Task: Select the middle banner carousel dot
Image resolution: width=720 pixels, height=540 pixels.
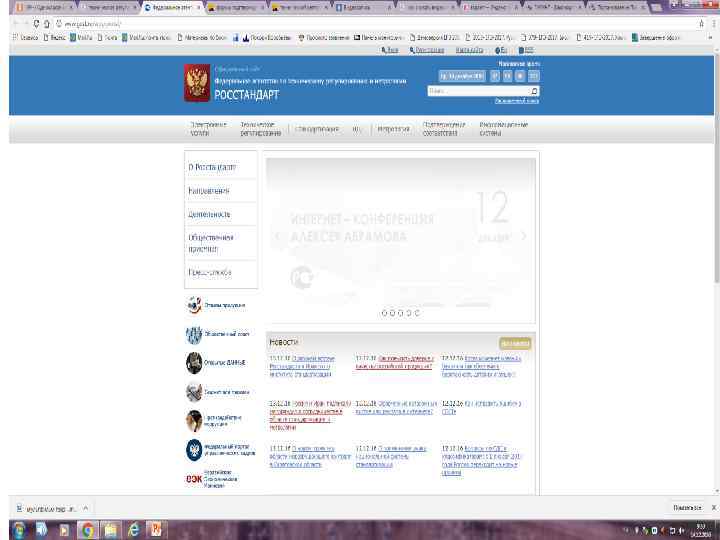Action: point(400,313)
